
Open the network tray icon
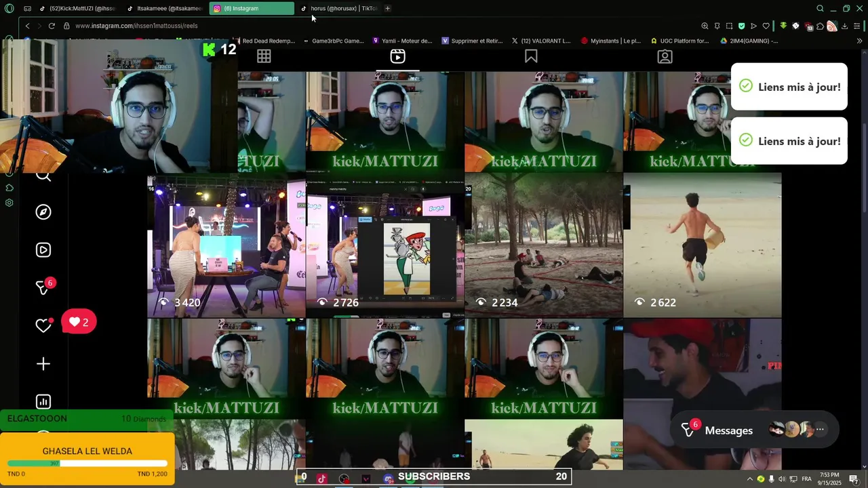tap(792, 479)
